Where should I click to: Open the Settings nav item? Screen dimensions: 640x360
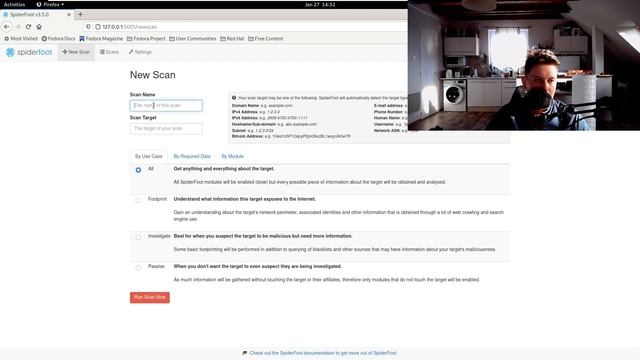pyautogui.click(x=140, y=52)
